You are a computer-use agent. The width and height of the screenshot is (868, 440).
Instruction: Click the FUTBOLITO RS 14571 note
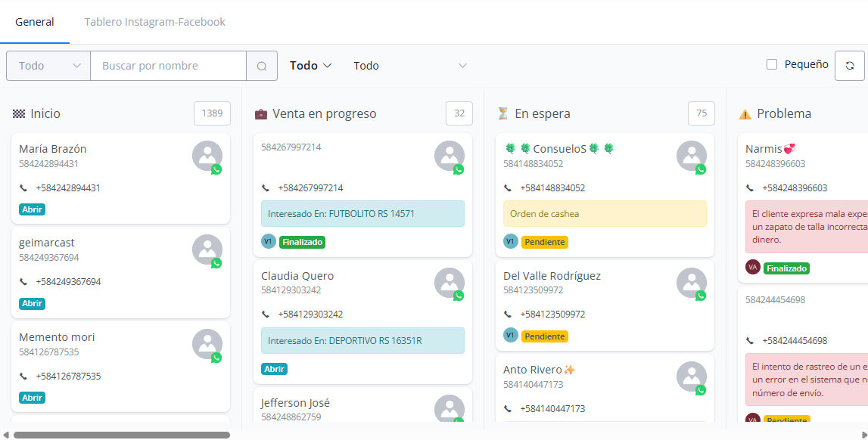pos(362,214)
